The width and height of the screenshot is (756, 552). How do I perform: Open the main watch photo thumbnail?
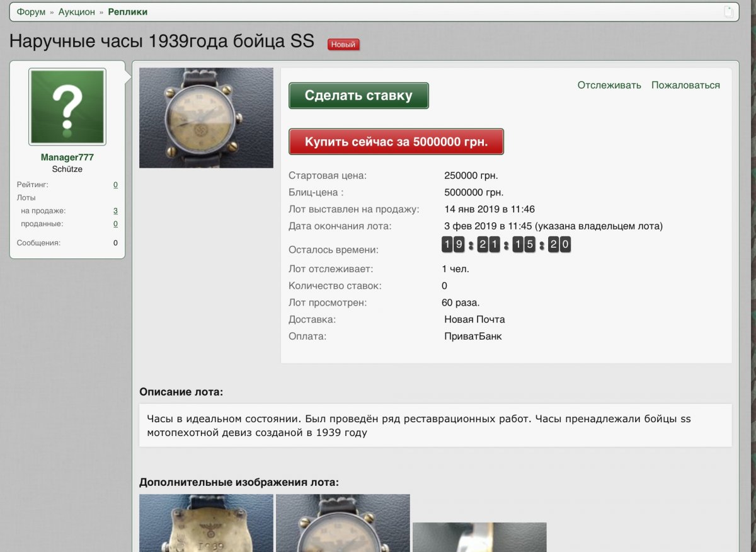coord(206,118)
